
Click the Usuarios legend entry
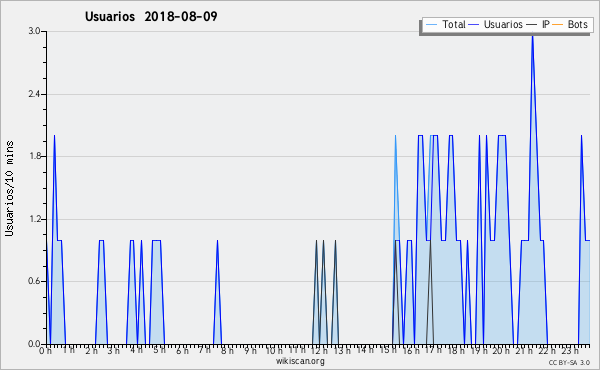496,24
